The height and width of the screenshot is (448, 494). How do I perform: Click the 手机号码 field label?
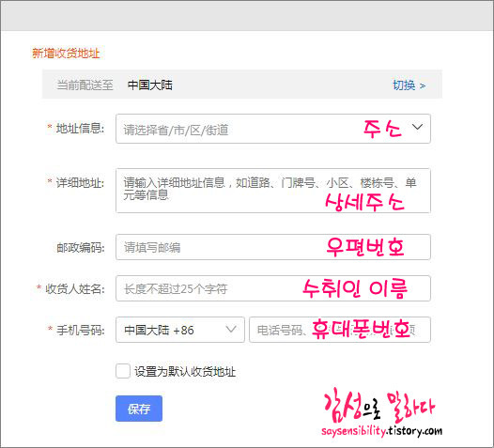[x=81, y=331]
